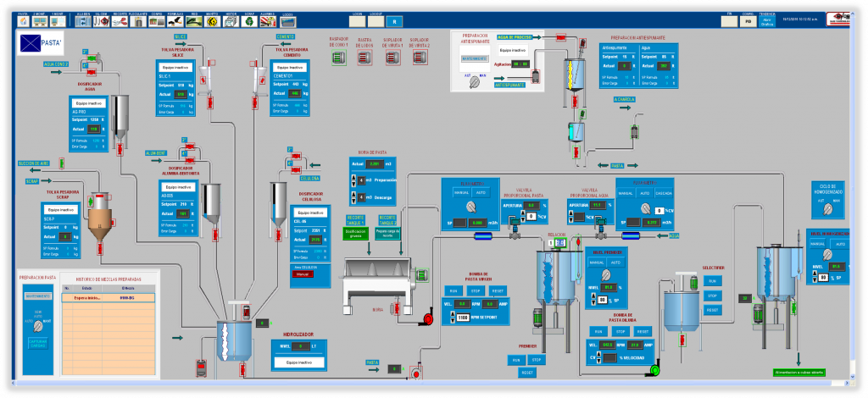868x398 pixels.
Task: Click the RASPADOR DE CONO 1 indicator
Action: click(x=339, y=56)
